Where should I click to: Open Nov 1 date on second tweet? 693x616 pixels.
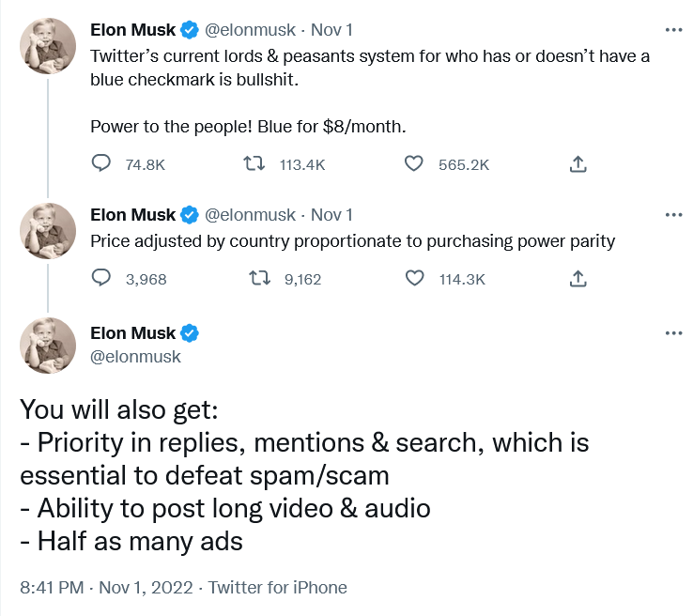[331, 215]
